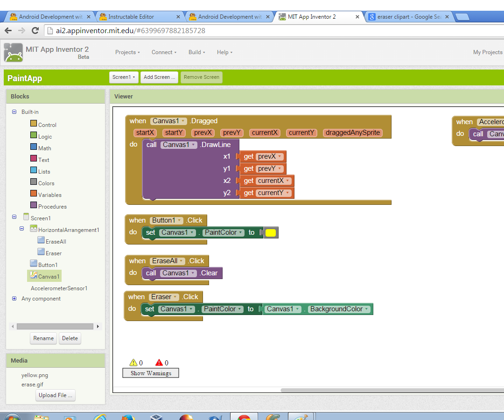Expand the Any component tree node
504x420 pixels.
(x=14, y=299)
